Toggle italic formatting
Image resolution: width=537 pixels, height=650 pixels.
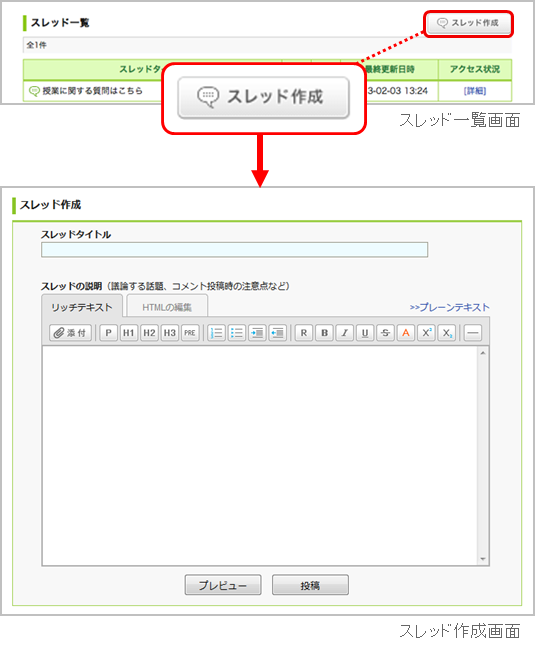(x=345, y=333)
